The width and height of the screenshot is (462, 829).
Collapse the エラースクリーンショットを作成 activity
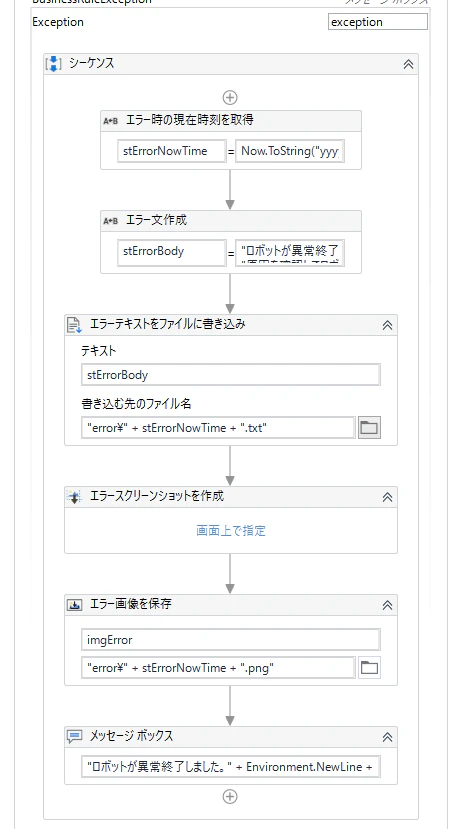coord(387,497)
